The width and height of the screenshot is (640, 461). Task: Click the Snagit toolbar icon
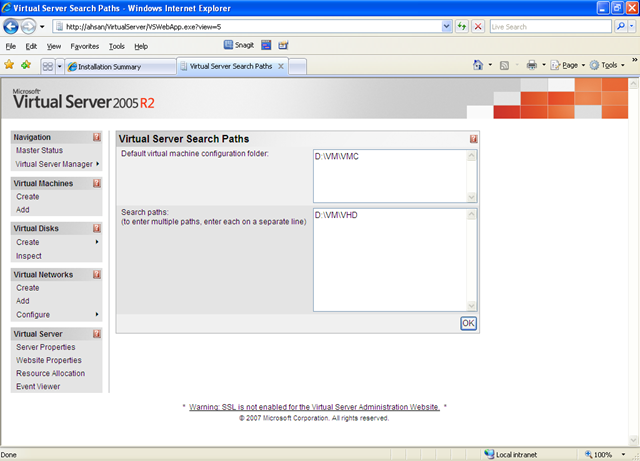[239, 45]
